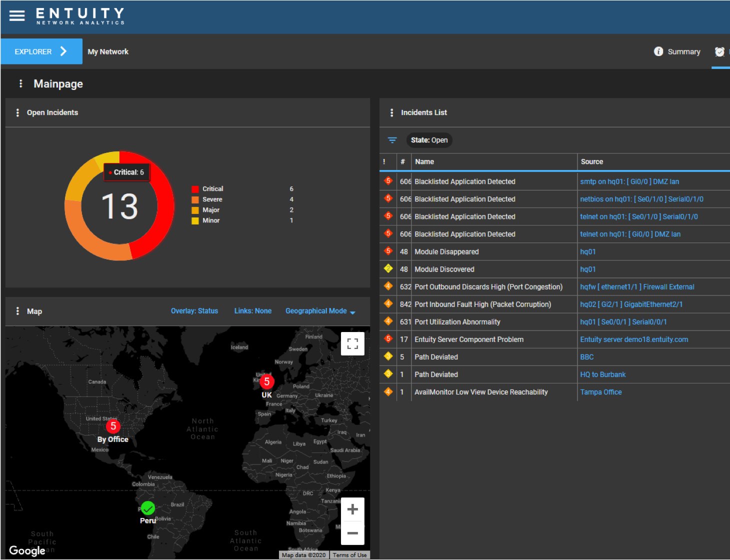Toggle the State: Open filter chip
Image resolution: width=730 pixels, height=560 pixels.
[429, 140]
